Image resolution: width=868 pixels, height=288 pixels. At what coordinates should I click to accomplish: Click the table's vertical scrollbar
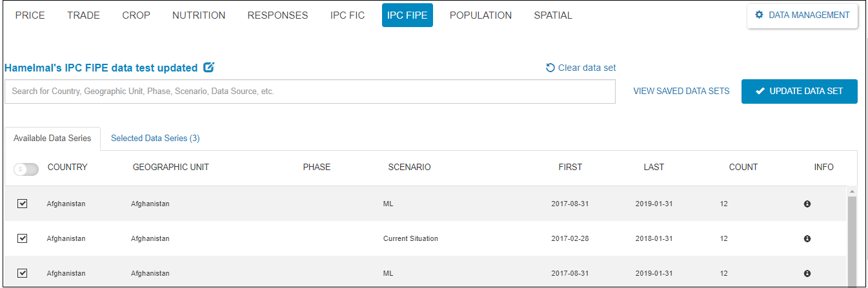(851, 238)
